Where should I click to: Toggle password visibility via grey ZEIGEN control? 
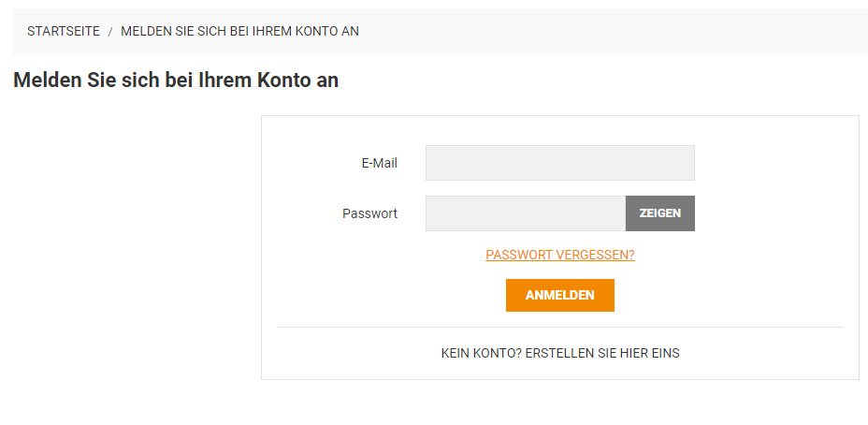click(x=659, y=213)
